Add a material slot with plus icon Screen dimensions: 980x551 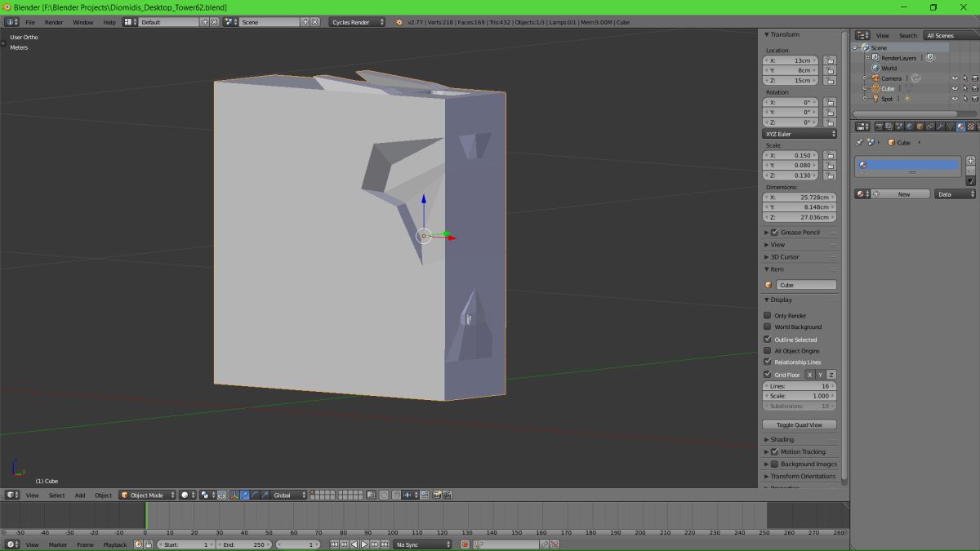[x=970, y=161]
